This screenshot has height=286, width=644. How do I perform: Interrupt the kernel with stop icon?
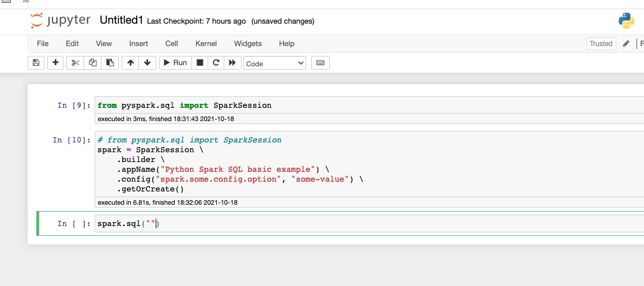pos(200,63)
